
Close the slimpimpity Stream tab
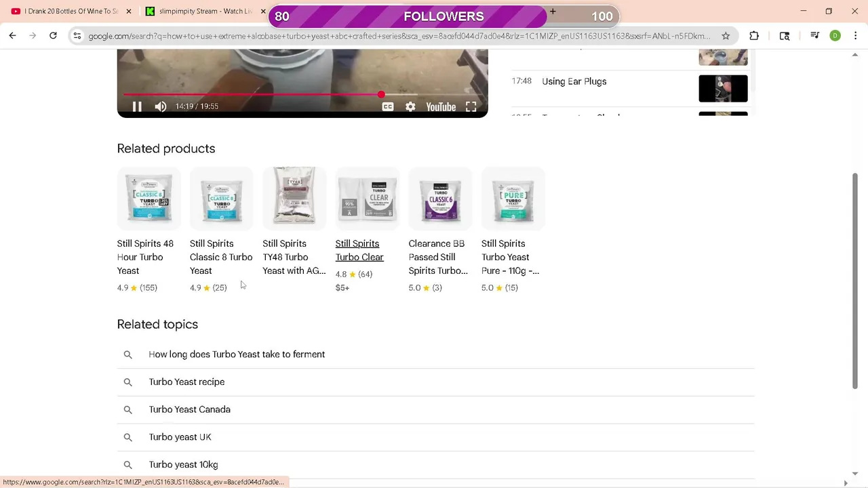pos(263,12)
